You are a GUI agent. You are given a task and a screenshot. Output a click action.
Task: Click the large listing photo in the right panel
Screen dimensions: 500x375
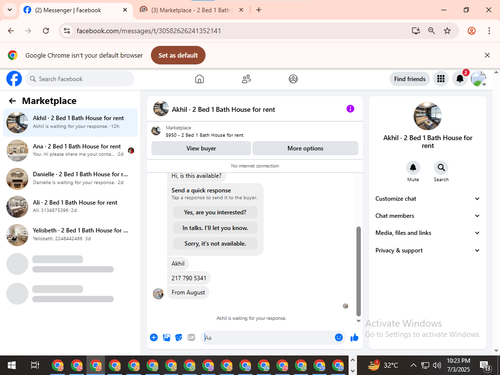(428, 116)
